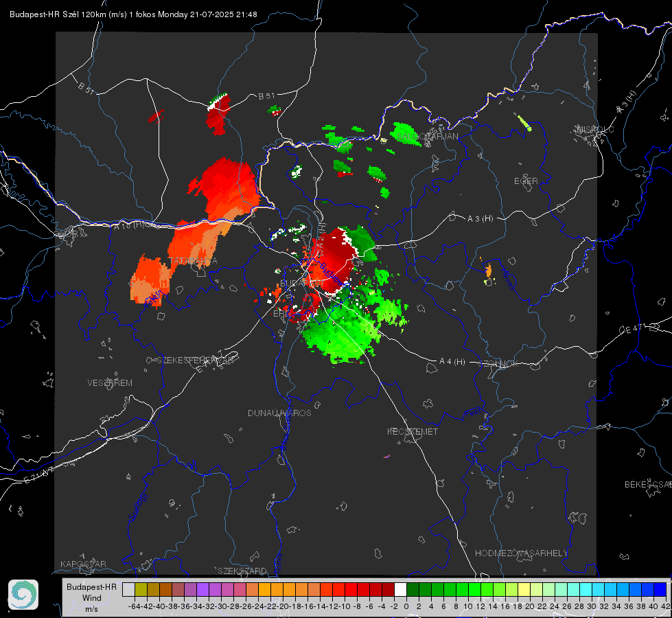This screenshot has width=672, height=618.
Task: Click the white legend swatch between -2 and 0
Action: pos(400,589)
